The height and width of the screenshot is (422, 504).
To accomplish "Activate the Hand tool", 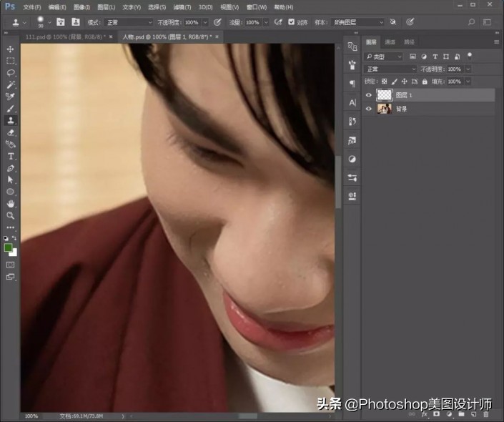I will (x=11, y=204).
